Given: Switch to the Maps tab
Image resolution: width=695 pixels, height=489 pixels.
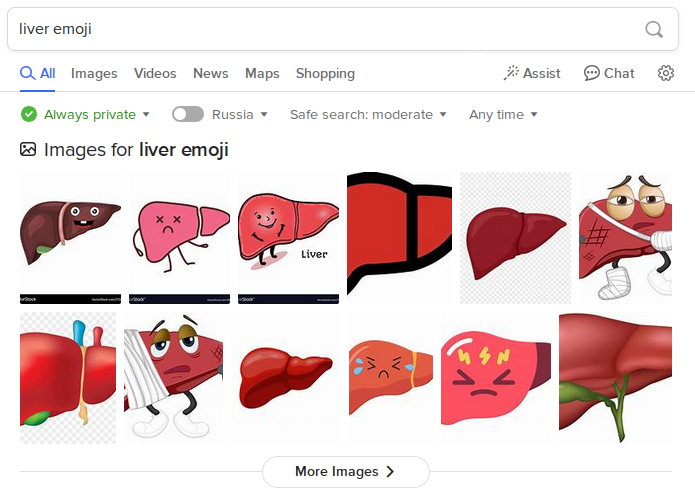Looking at the screenshot, I should [x=262, y=73].
